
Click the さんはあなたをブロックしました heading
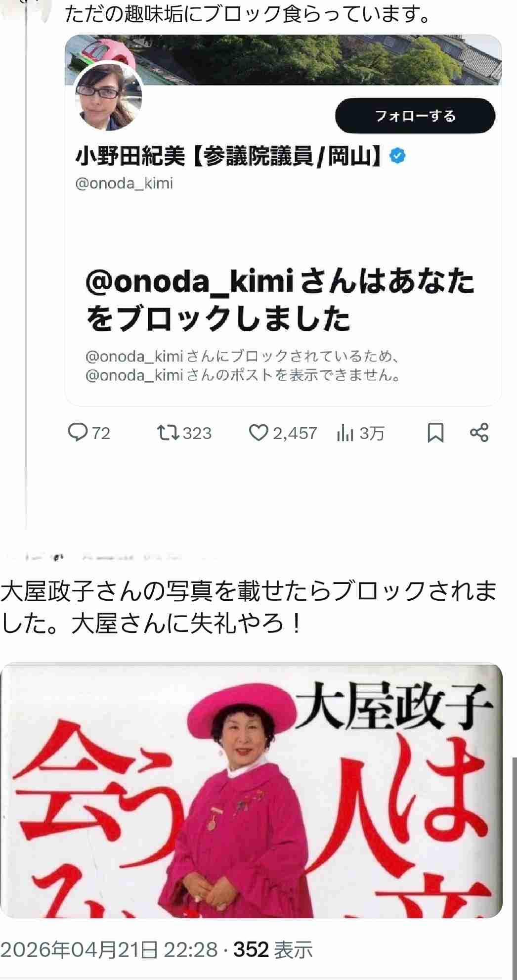pyautogui.click(x=280, y=299)
